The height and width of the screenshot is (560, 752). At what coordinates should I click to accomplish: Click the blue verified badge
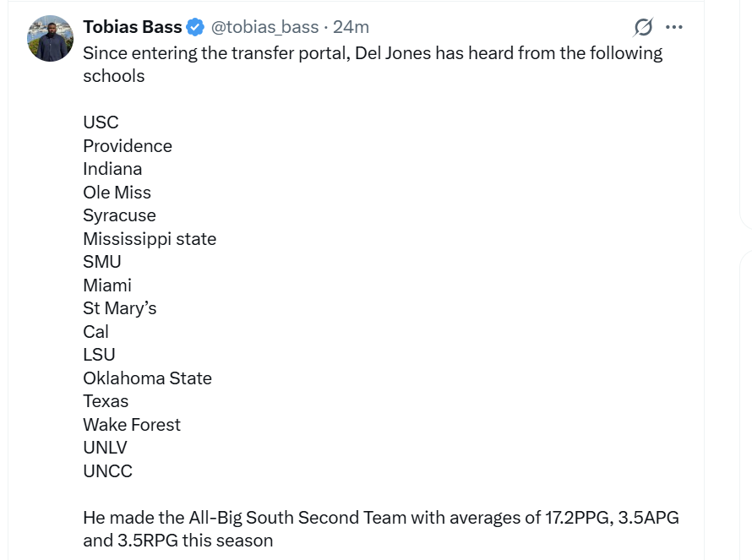(195, 27)
